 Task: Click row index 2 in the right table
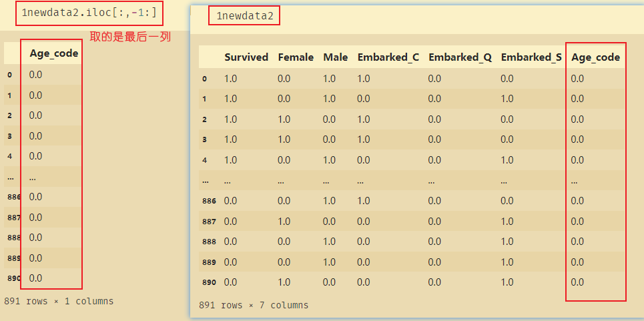click(204, 119)
